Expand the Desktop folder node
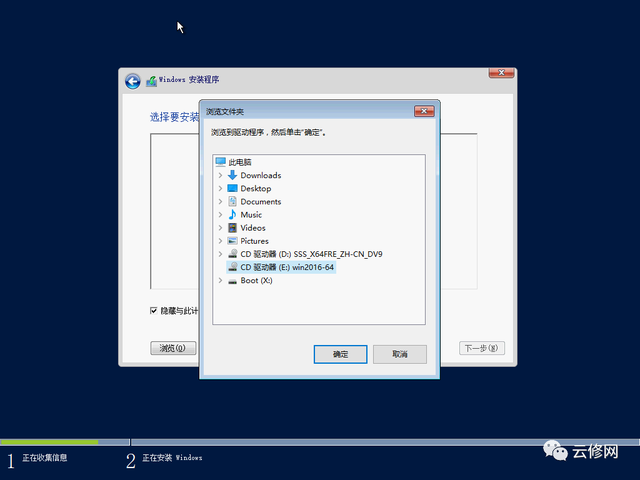640x480 pixels. (220, 188)
